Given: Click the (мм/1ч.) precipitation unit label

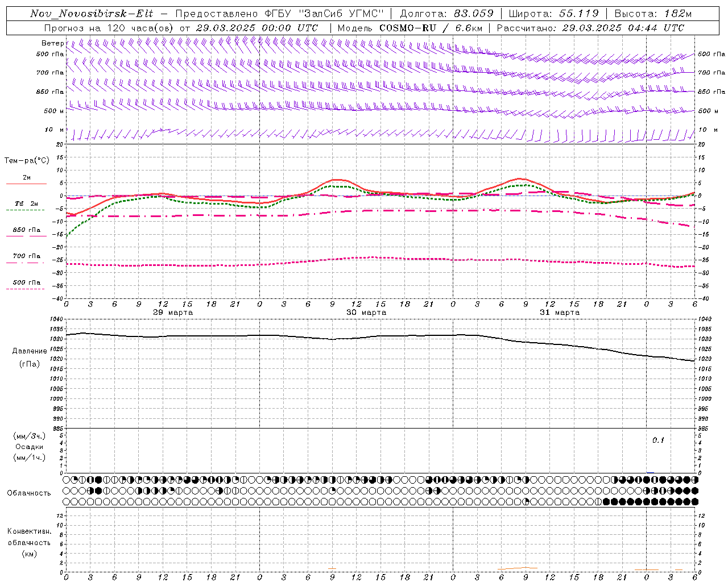Looking at the screenshot, I should 29,458.
